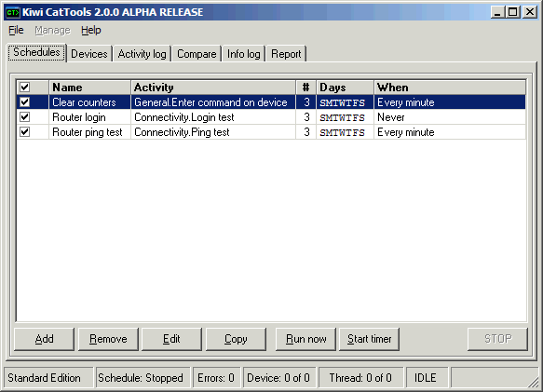Click the CatTools title bar app icon
The image size is (543, 392).
point(13,12)
